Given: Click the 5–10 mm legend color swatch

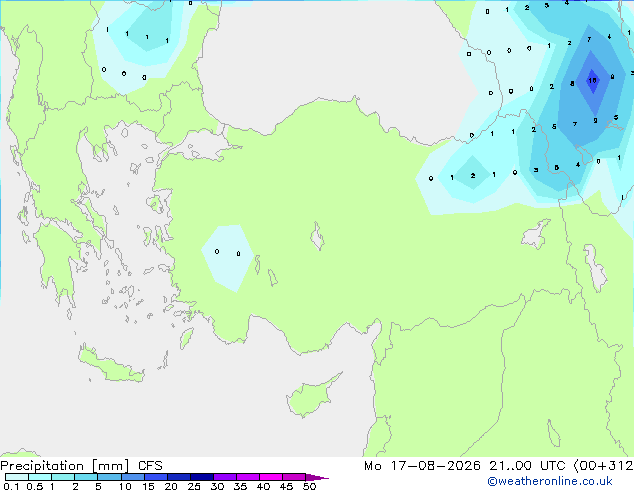Looking at the screenshot, I should 109,477.
